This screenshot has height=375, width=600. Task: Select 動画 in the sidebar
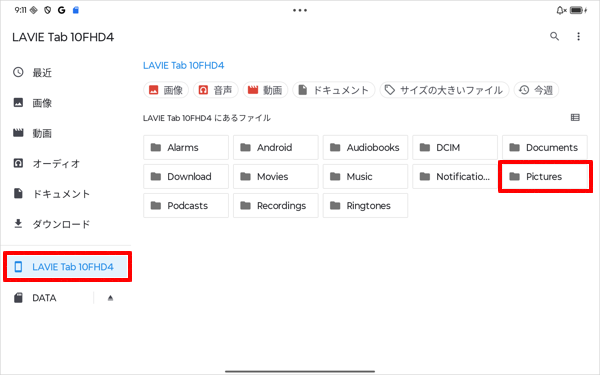(x=66, y=133)
